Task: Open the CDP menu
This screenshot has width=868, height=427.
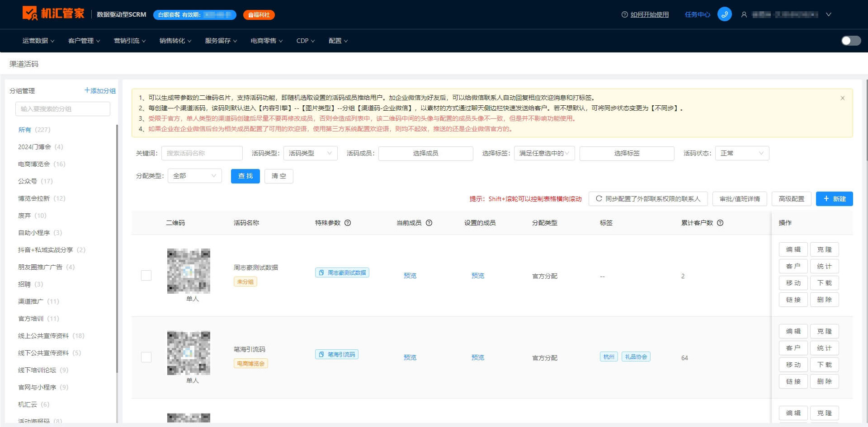Action: coord(306,41)
